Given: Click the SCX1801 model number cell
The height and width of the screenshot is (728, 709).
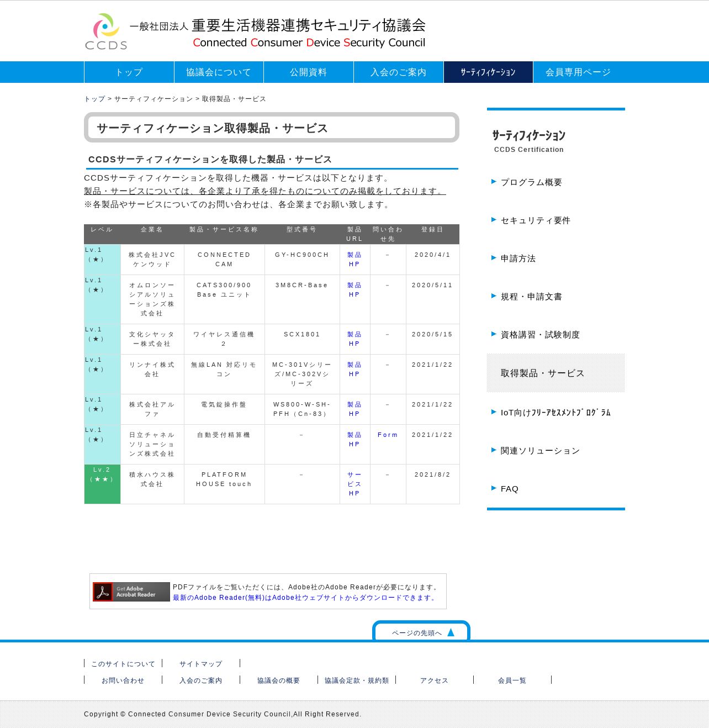Looking at the screenshot, I should pyautogui.click(x=302, y=339).
